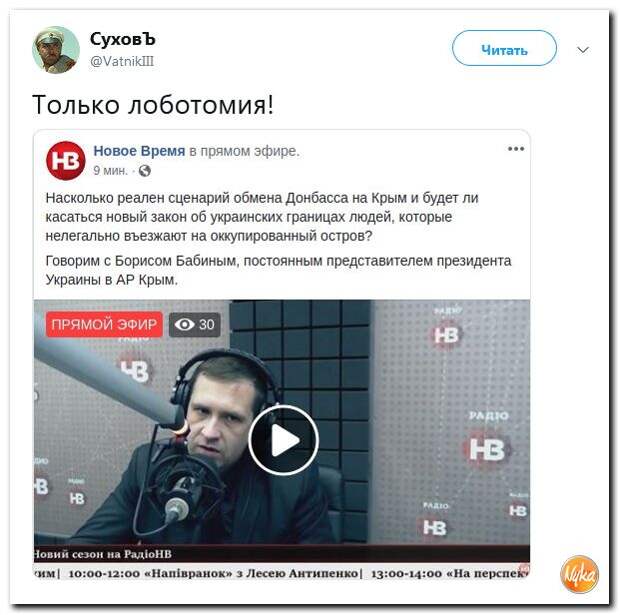Click the Только лоботомия! tweet text

[x=153, y=104]
